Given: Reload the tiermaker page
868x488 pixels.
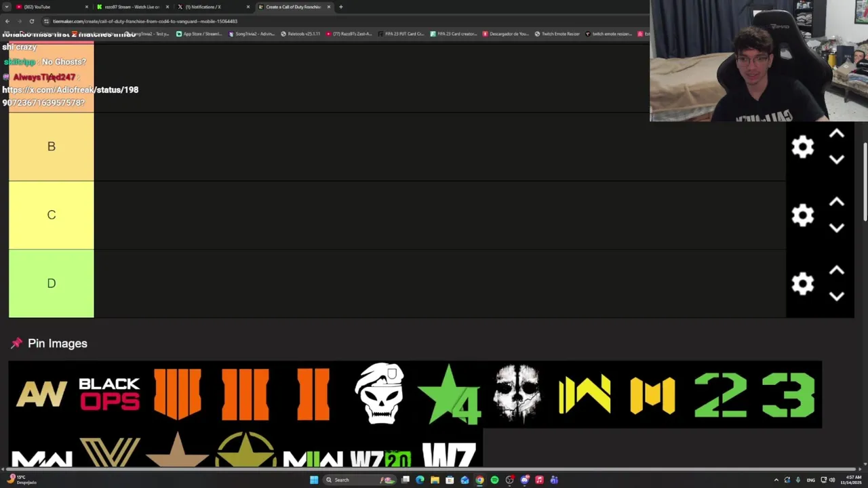Looking at the screenshot, I should coord(32,21).
